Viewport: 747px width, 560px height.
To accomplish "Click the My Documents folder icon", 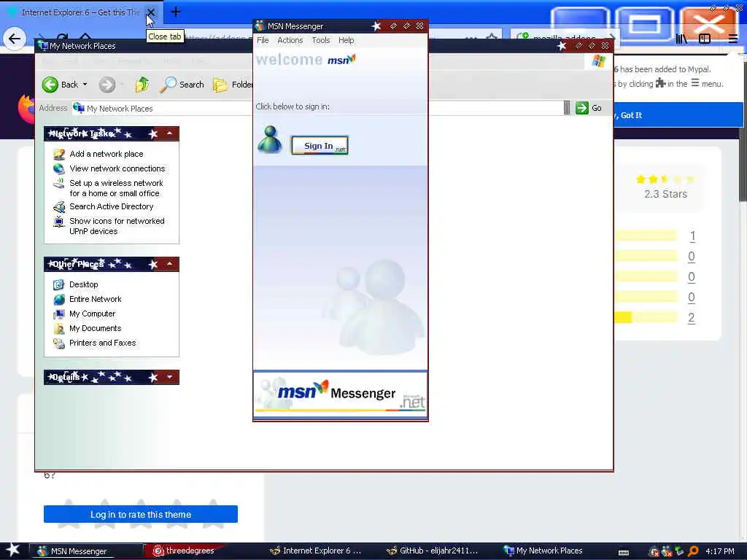I will point(59,329).
